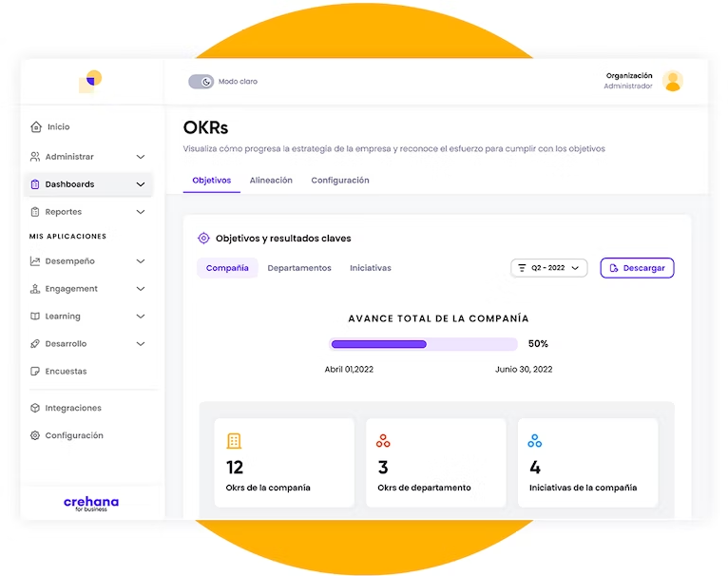Expand the Desempeño section chevron
The width and height of the screenshot is (728, 576).
pos(141,261)
